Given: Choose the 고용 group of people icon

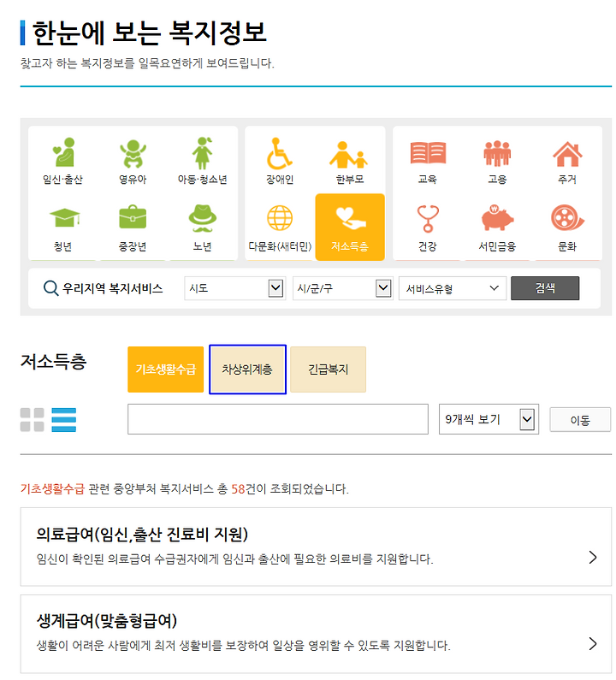Looking at the screenshot, I should click(x=497, y=153).
